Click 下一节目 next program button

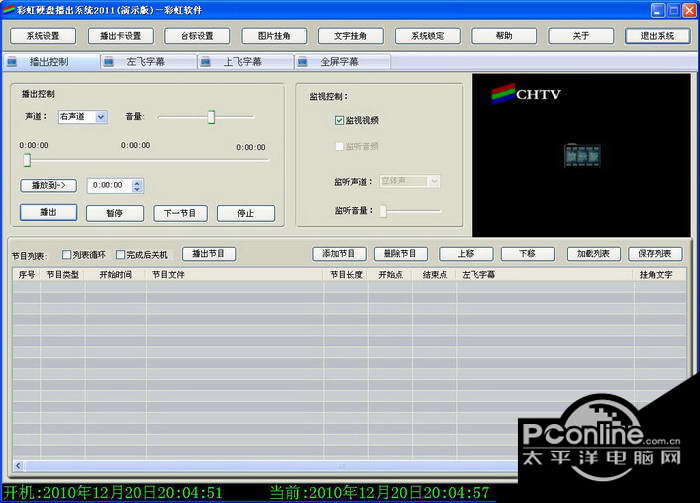(x=180, y=213)
